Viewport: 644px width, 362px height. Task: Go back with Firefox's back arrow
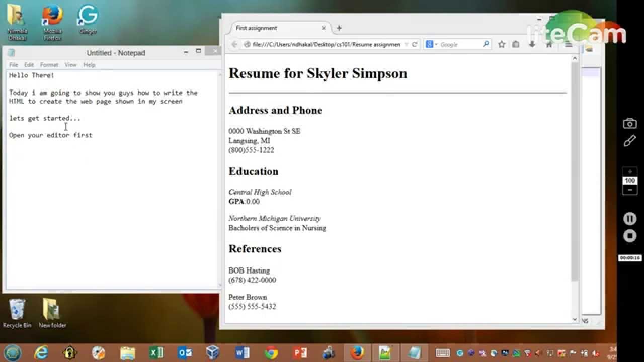pyautogui.click(x=234, y=45)
